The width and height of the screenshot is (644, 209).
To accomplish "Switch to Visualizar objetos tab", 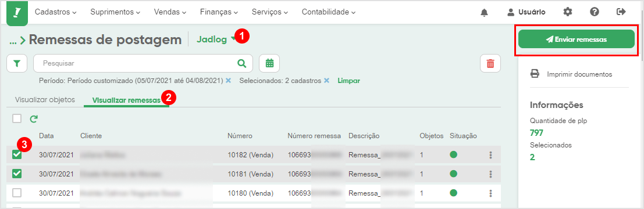I will (x=45, y=100).
